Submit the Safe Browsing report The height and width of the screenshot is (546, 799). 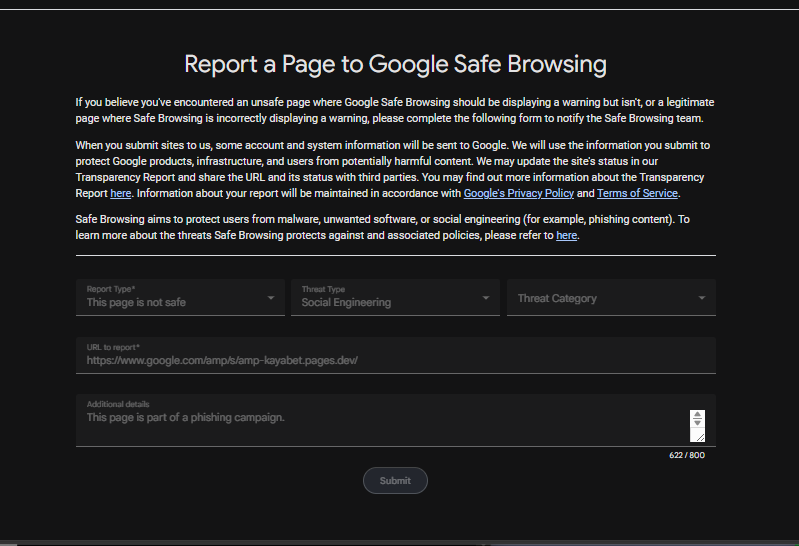tap(395, 481)
